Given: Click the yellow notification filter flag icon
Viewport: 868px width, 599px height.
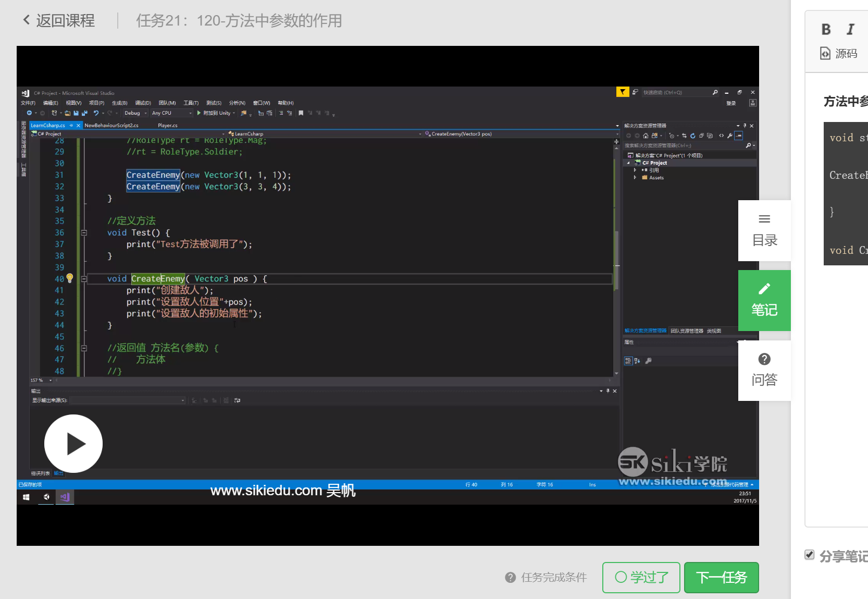Looking at the screenshot, I should [623, 92].
